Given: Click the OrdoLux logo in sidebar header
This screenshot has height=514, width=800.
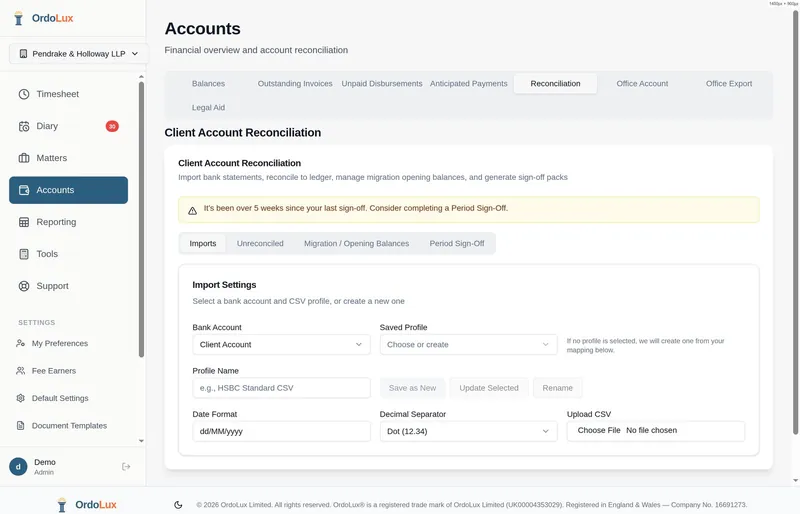Looking at the screenshot, I should [43, 18].
